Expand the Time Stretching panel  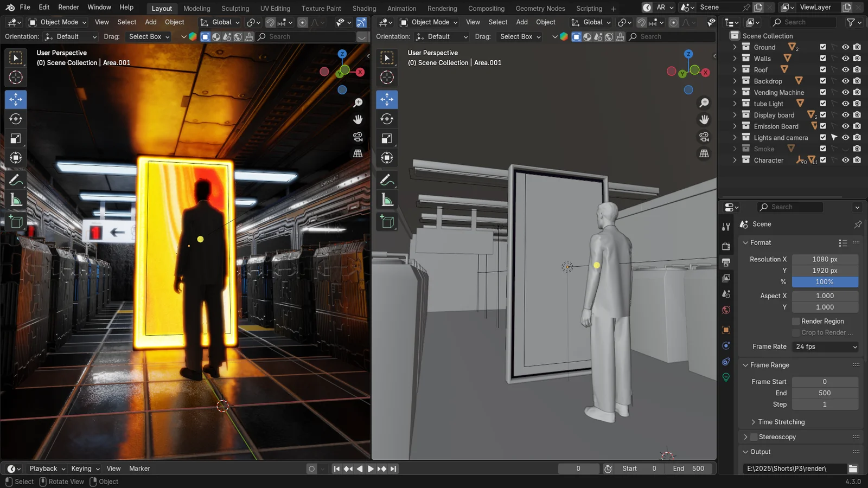pos(781,422)
